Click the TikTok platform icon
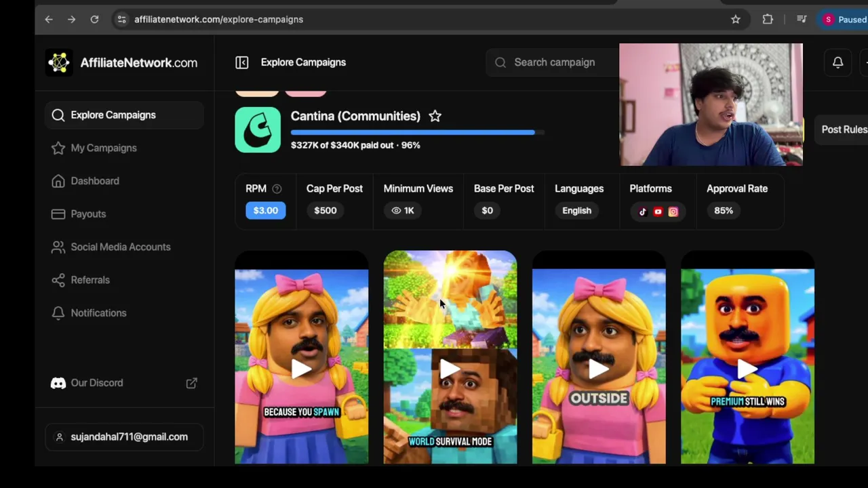 click(x=643, y=211)
